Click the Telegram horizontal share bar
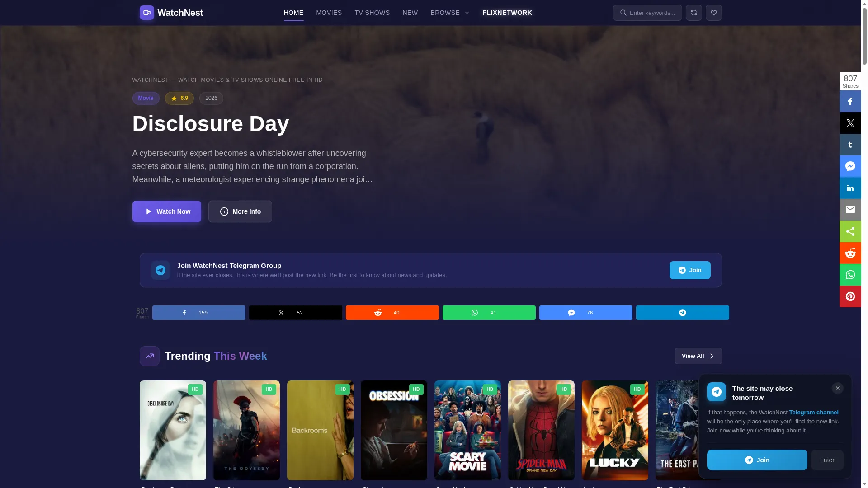This screenshot has height=488, width=868. click(x=682, y=313)
